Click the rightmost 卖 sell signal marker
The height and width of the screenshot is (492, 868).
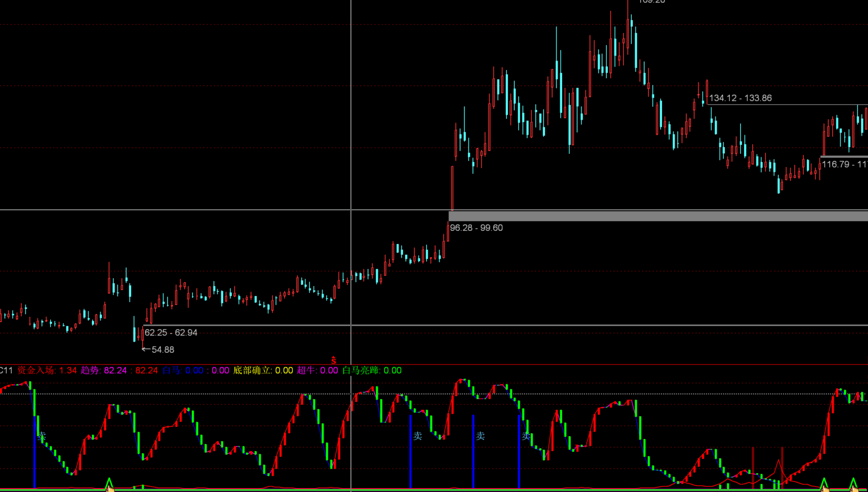526,436
